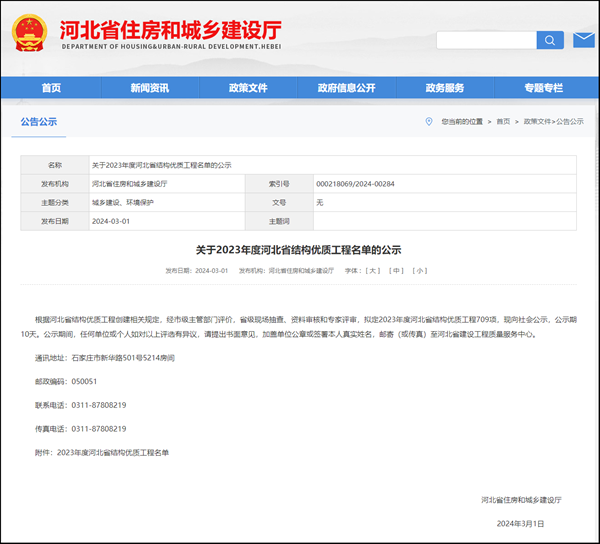The height and width of the screenshot is (544, 600).
Task: Set font size to 大
Action: pyautogui.click(x=373, y=270)
